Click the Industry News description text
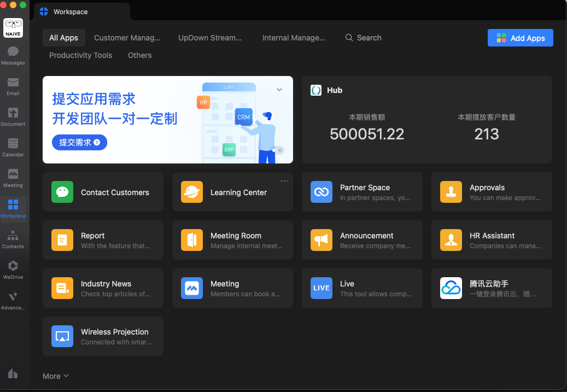 coord(115,294)
